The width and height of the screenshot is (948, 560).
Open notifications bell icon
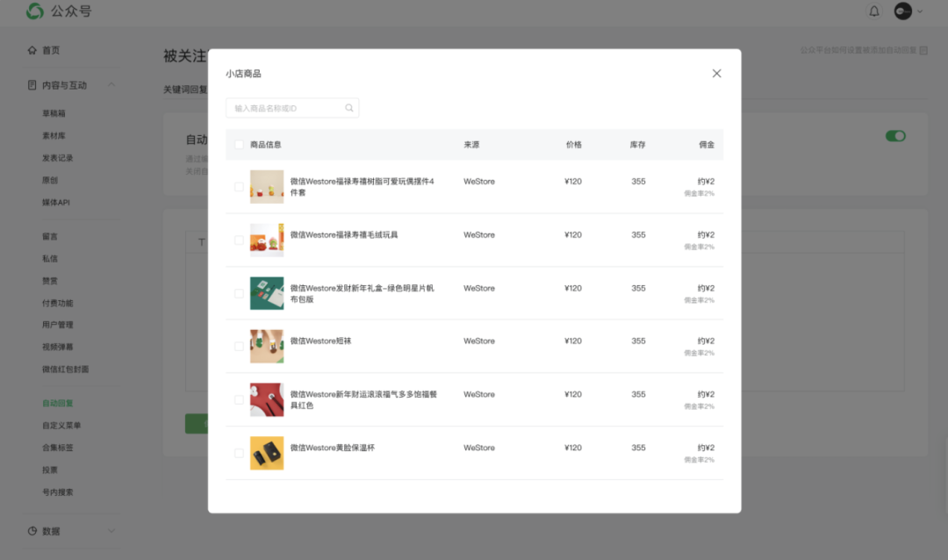874,11
